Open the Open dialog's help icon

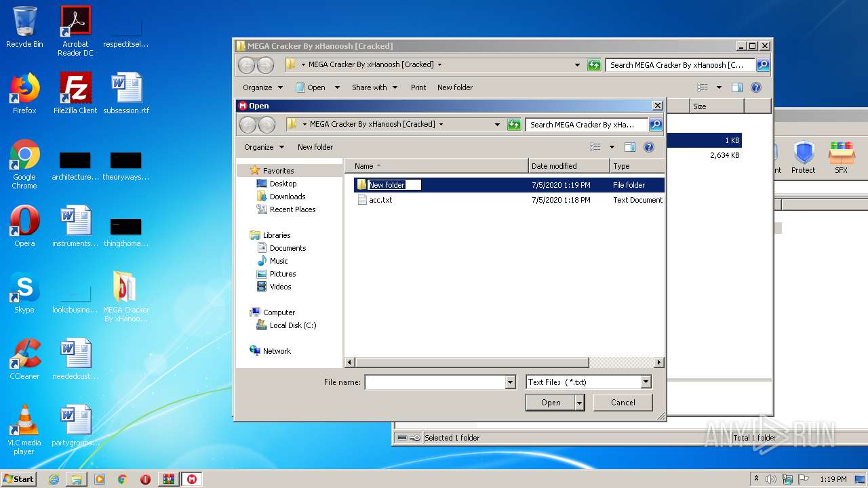[648, 147]
